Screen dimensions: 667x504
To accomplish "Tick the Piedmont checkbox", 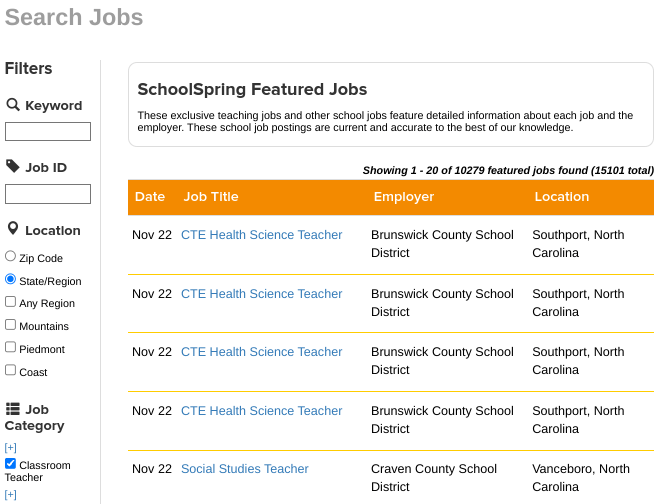I will coord(11,348).
